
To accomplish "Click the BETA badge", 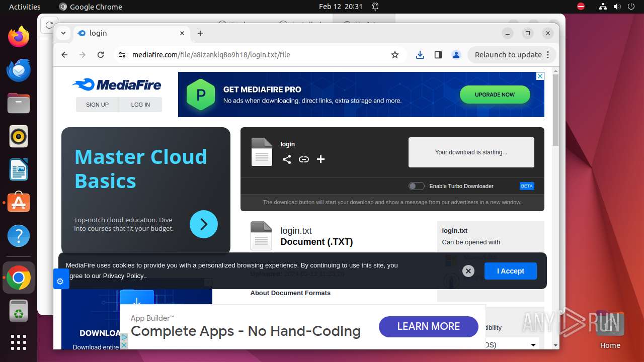I will [x=527, y=186].
